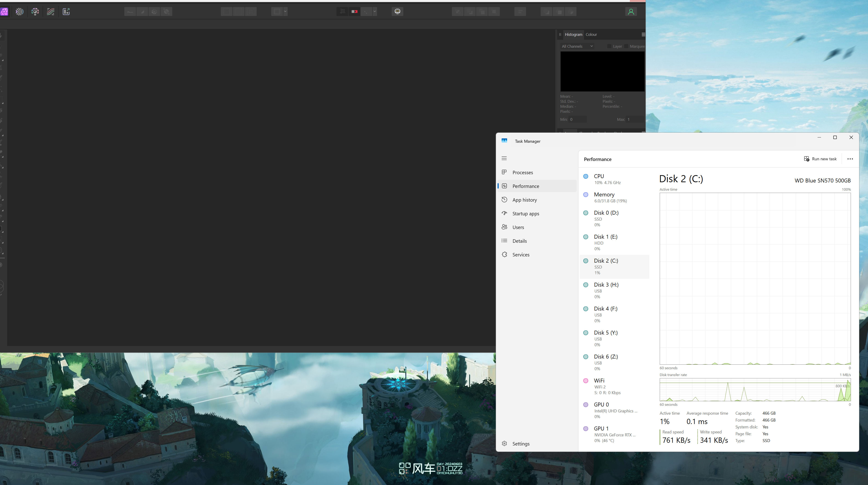Select Performance in Task Manager sidebar

coord(537,186)
